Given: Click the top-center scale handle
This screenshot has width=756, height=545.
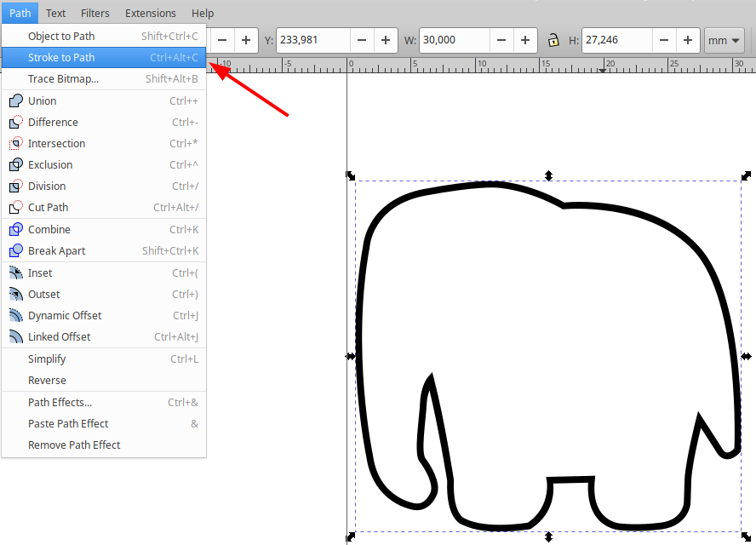Looking at the screenshot, I should coord(548,175).
